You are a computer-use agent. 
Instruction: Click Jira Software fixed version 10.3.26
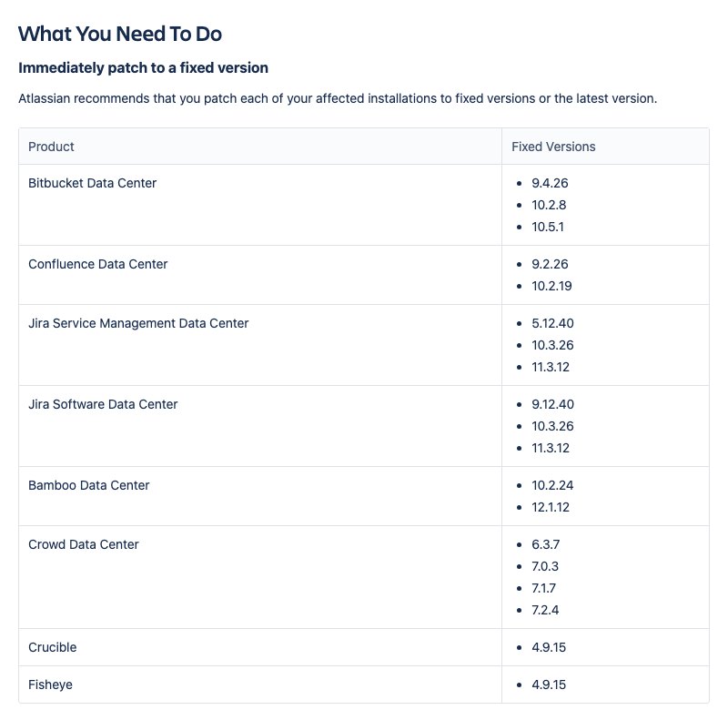(x=552, y=426)
